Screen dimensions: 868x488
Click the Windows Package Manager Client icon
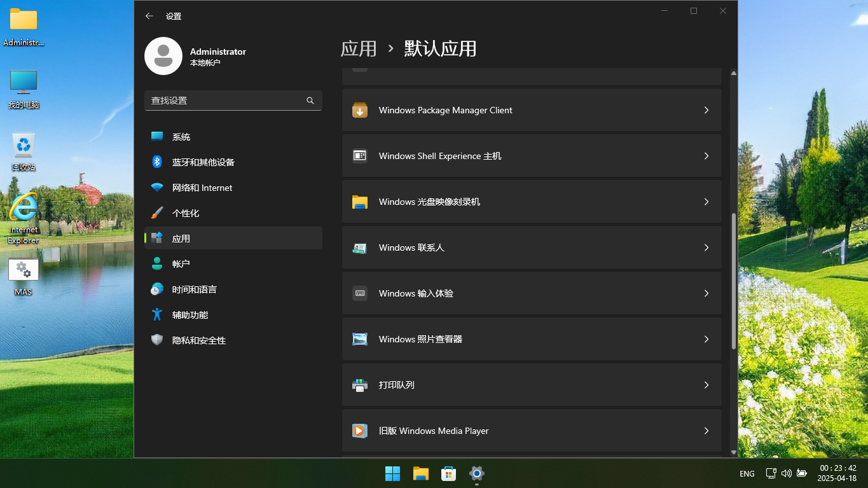pyautogui.click(x=360, y=110)
